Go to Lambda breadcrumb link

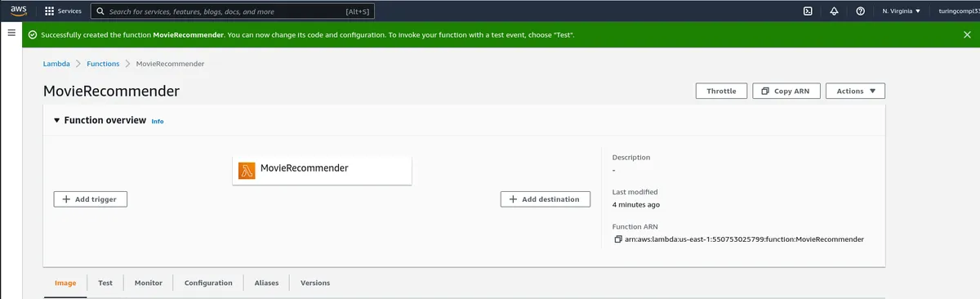(56, 64)
